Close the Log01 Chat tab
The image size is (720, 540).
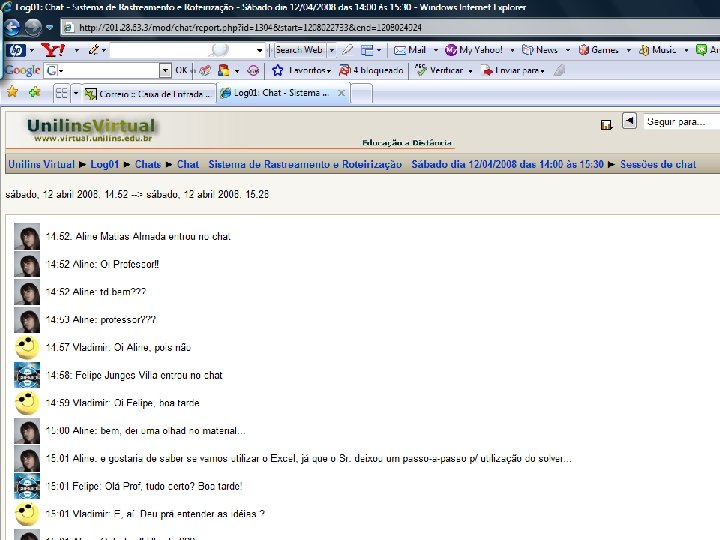coord(341,93)
